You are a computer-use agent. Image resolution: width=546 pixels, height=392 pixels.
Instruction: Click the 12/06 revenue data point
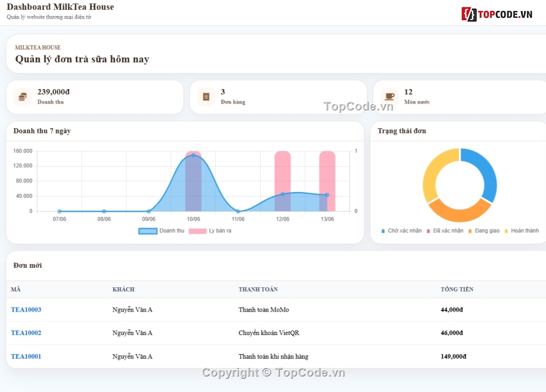coord(283,194)
